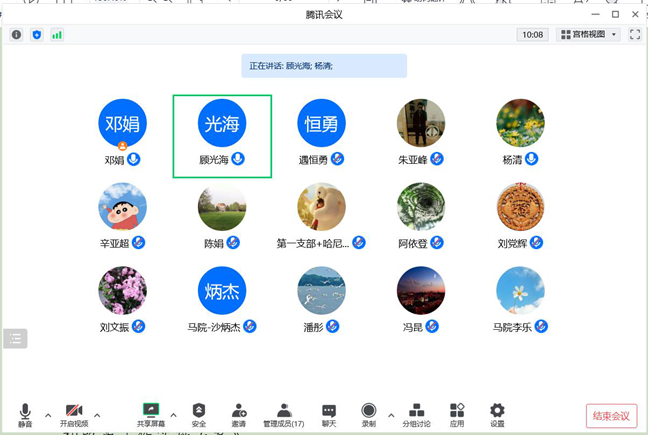Viewport: 648px width, 435px height.
Task: Enter fullscreen using top-right expand icon
Action: click(634, 35)
